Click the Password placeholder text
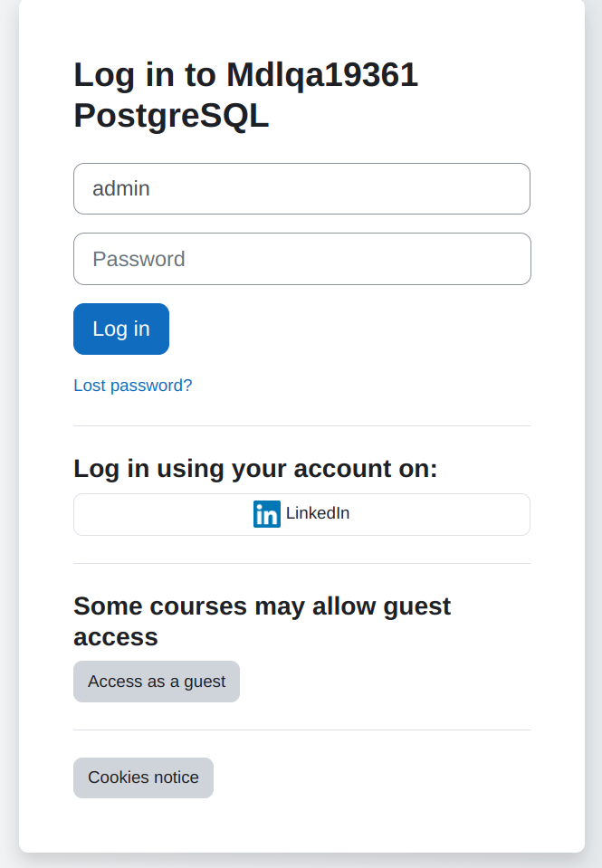 point(139,259)
